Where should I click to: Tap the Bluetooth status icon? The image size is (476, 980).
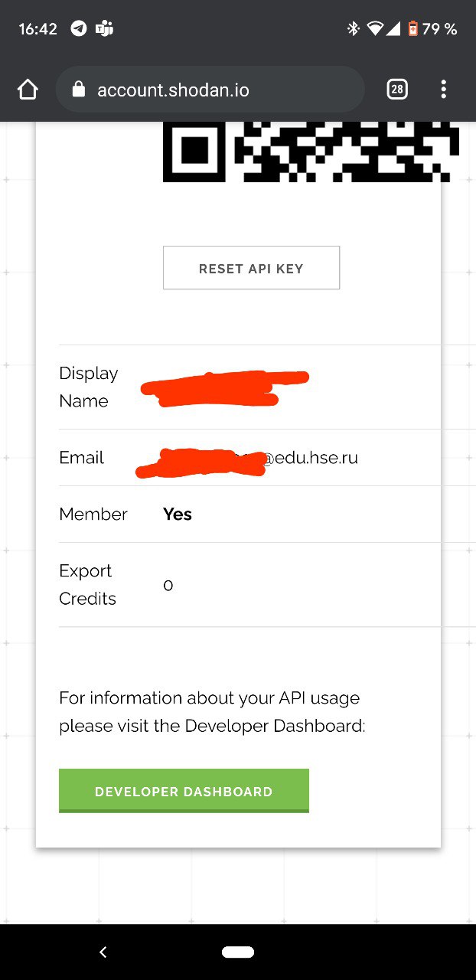[x=353, y=29]
